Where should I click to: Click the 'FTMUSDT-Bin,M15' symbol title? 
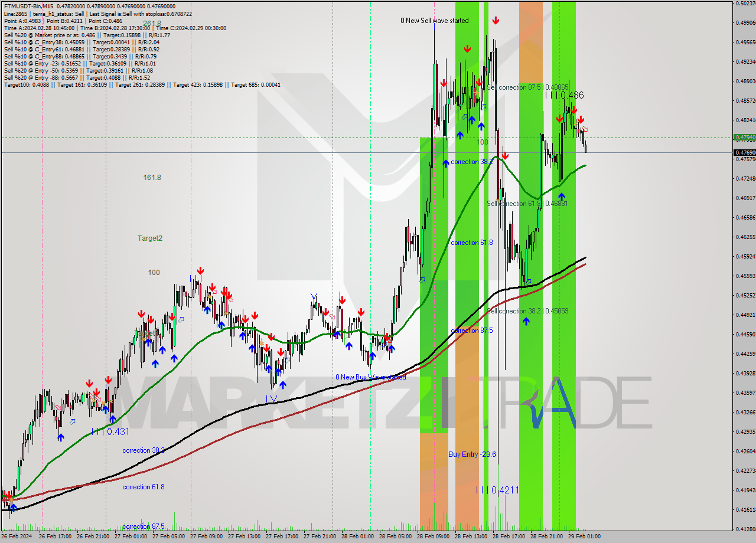(30, 6)
